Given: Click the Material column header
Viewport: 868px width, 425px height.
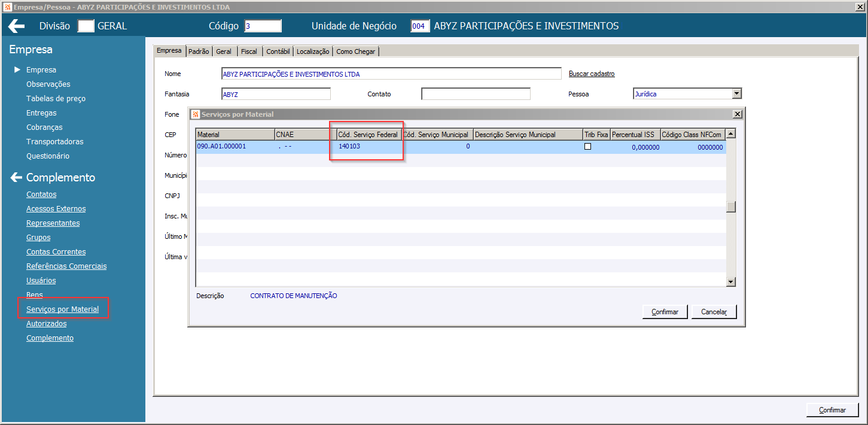Looking at the screenshot, I should point(235,135).
